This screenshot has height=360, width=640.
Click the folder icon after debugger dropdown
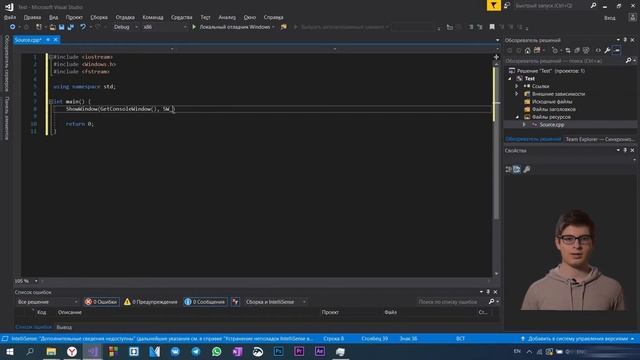[x=284, y=27]
